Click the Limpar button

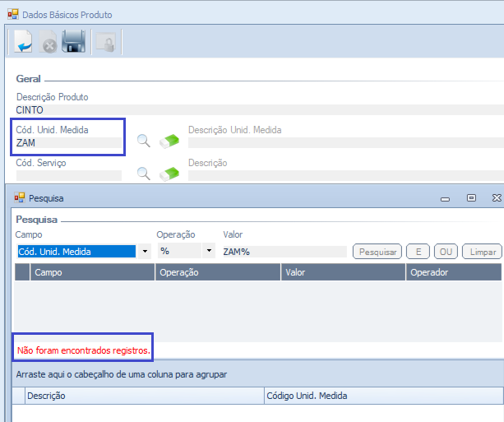pos(483,252)
